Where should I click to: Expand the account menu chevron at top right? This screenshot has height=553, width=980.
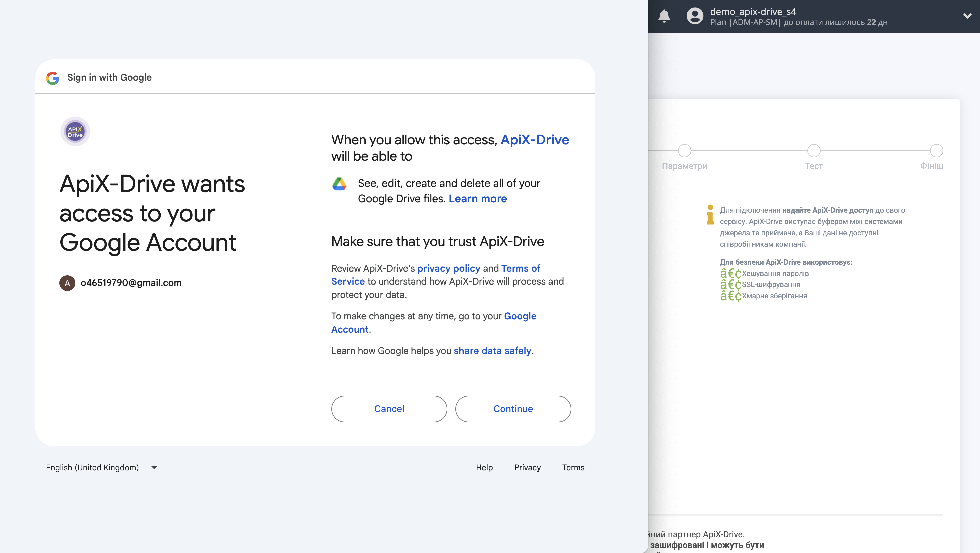click(967, 16)
